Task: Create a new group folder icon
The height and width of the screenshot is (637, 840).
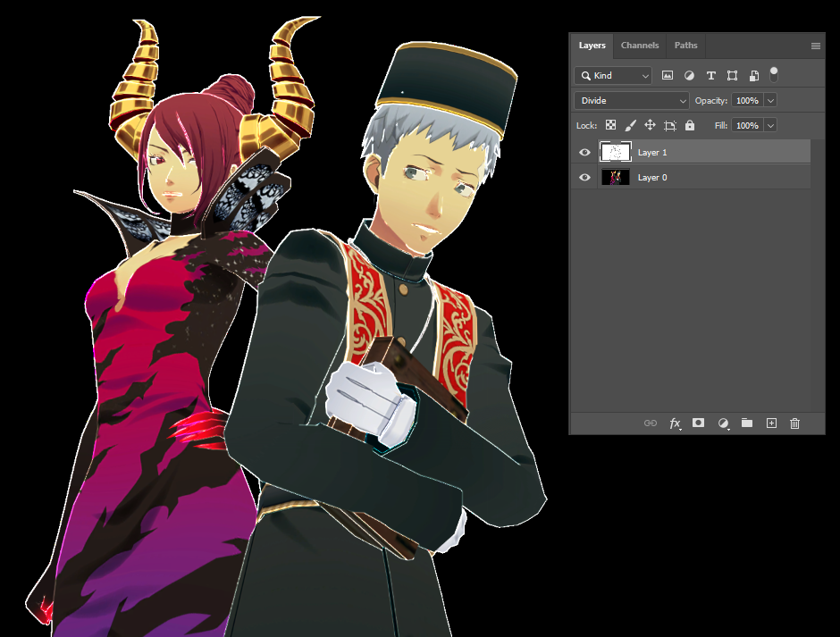Action: point(747,423)
